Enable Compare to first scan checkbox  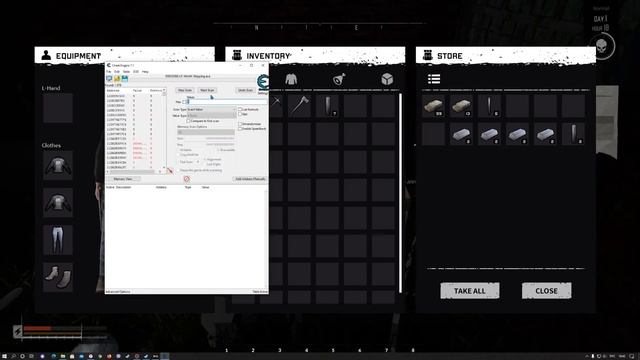[188, 121]
